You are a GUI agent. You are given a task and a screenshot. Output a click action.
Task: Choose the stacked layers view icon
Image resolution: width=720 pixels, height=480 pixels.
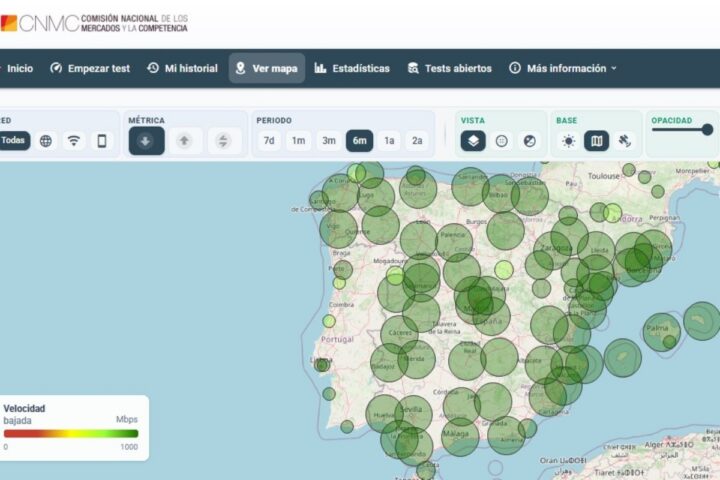473,141
